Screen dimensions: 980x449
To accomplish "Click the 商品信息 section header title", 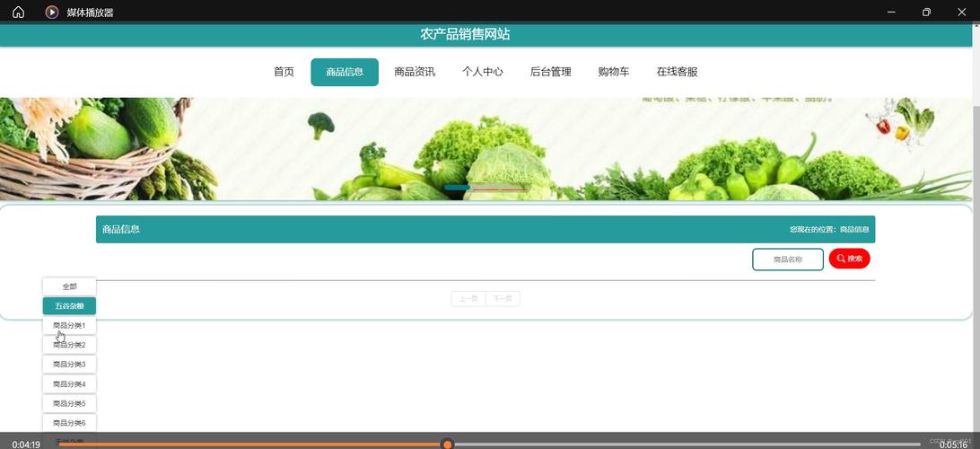I will 120,230.
